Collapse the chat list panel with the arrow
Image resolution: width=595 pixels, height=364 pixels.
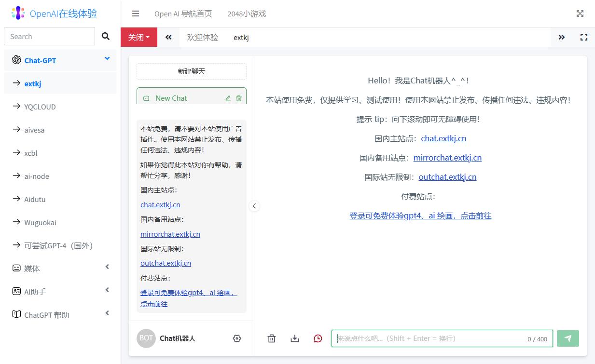(254, 206)
